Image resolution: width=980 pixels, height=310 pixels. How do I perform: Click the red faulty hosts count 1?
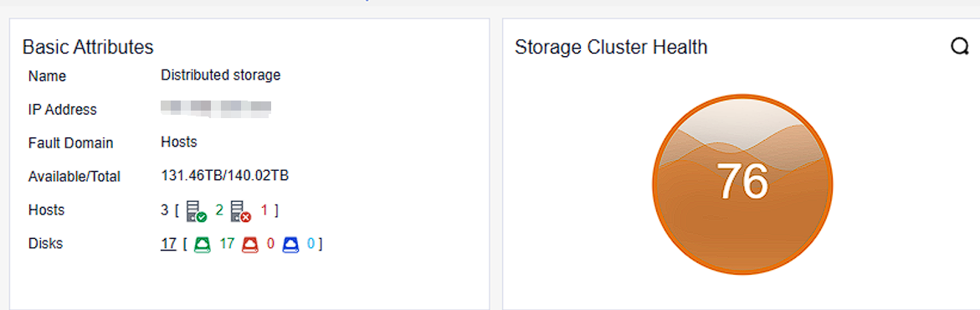click(x=264, y=209)
